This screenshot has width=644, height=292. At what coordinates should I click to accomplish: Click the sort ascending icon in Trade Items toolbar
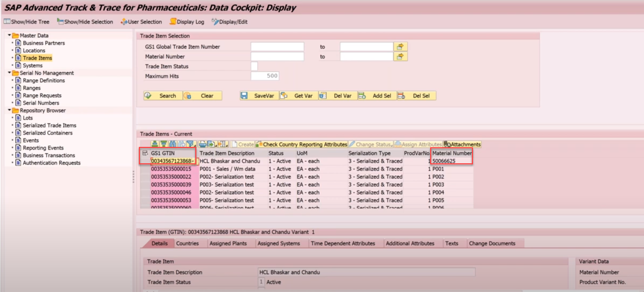click(x=155, y=144)
